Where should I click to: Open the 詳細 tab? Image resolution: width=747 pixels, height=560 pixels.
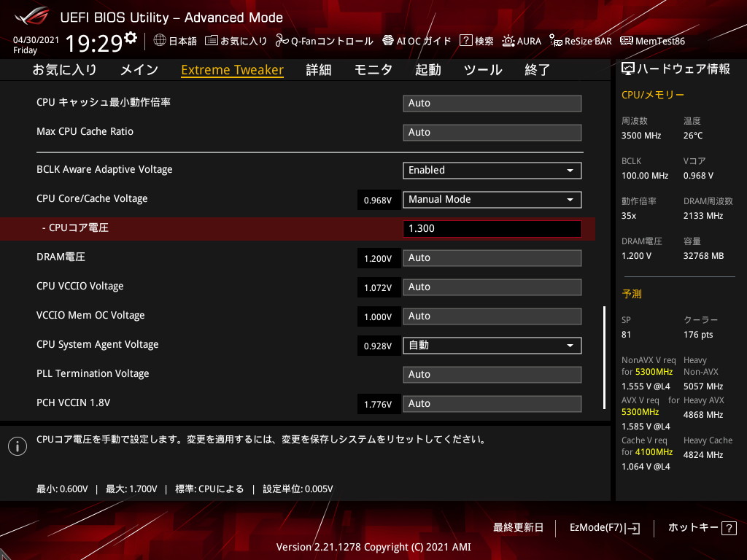pos(319,70)
